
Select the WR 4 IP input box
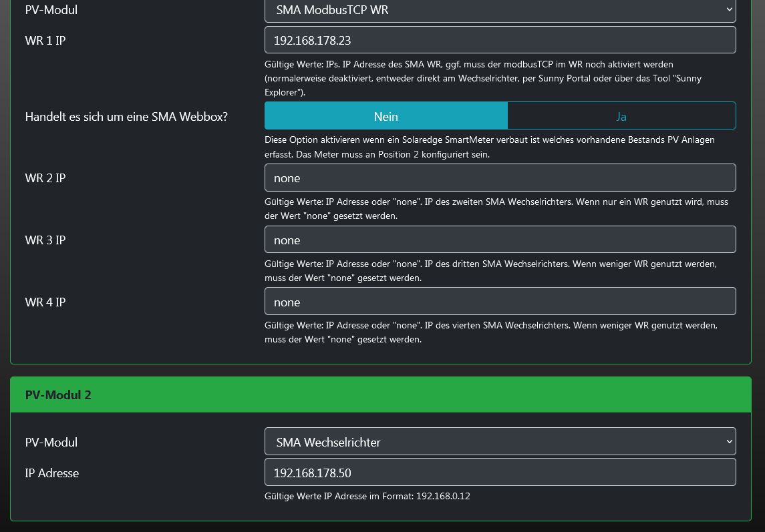coord(500,302)
